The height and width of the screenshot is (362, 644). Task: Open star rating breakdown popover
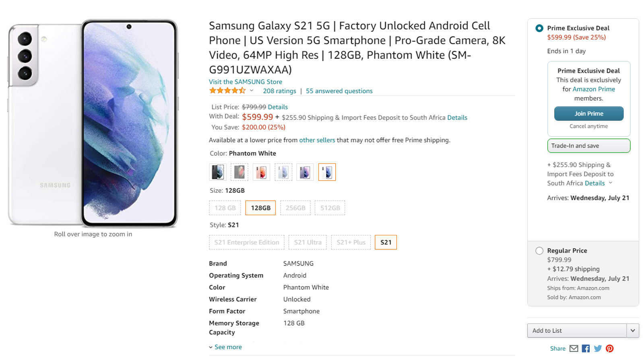tap(252, 90)
